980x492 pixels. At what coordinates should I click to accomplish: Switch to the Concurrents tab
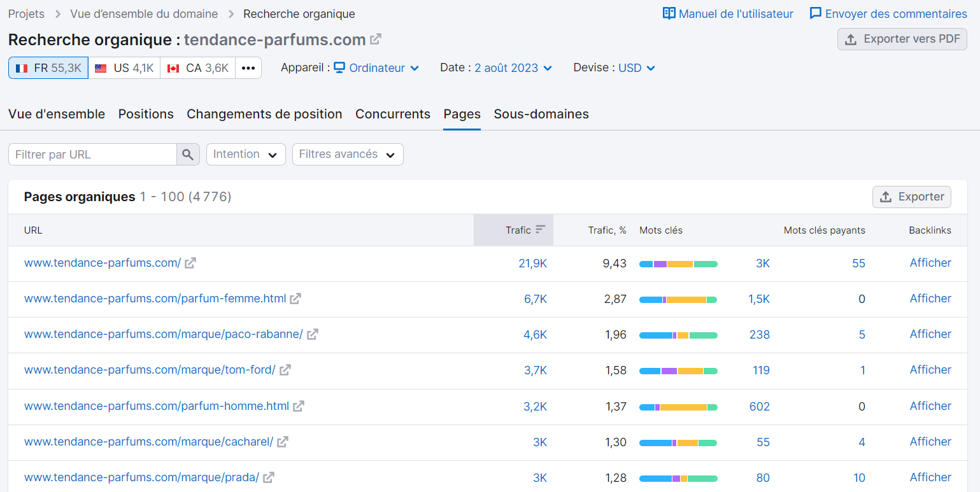(393, 114)
